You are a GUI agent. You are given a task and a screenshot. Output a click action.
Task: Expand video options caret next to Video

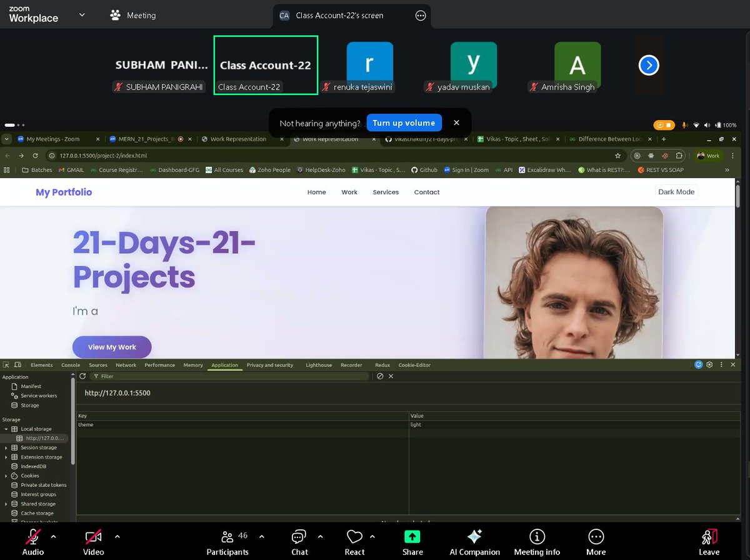(x=117, y=536)
